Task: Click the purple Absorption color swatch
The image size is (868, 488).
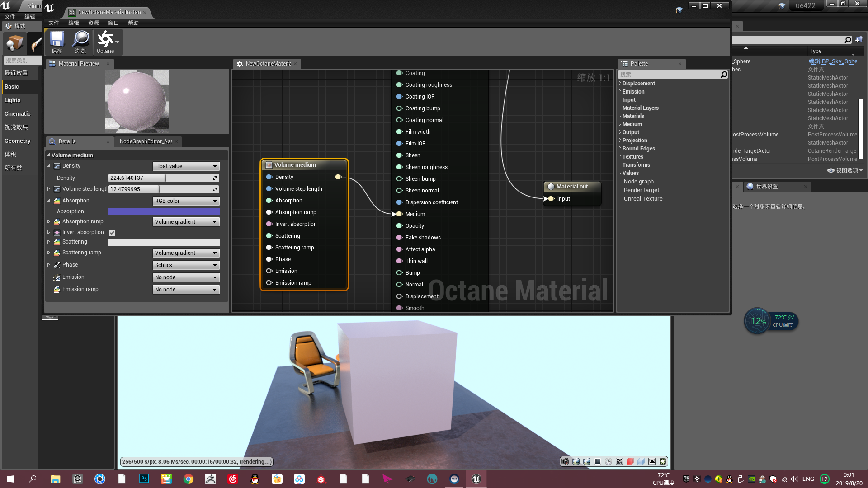Action: pyautogui.click(x=164, y=211)
